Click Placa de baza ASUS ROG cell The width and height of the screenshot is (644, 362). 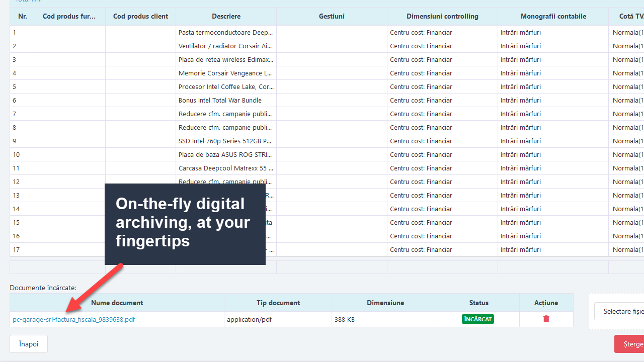(x=226, y=154)
